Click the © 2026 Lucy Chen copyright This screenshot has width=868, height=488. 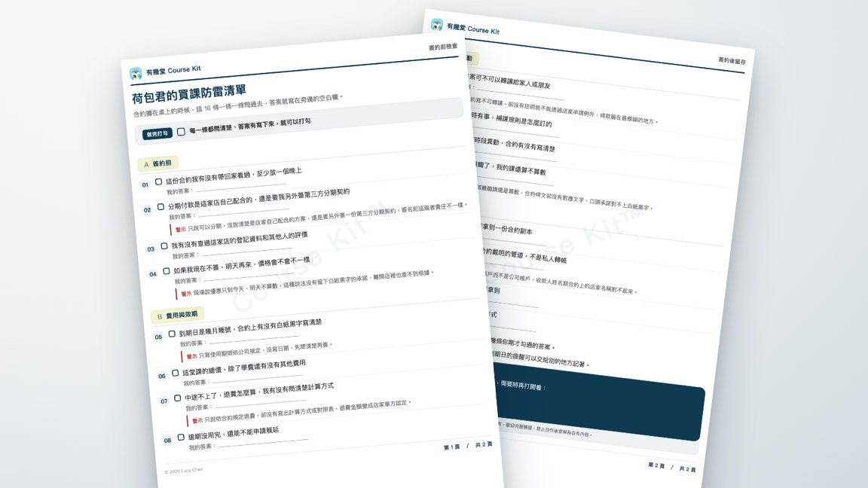(184, 471)
